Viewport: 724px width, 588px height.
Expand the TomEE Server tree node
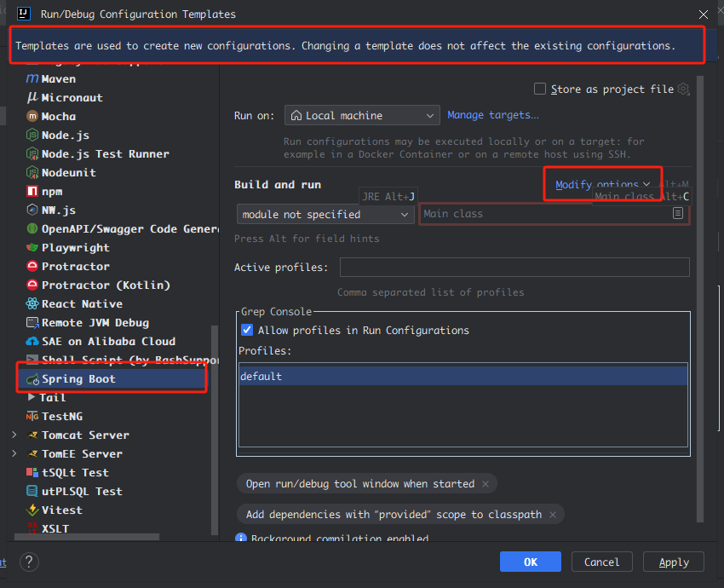click(14, 453)
